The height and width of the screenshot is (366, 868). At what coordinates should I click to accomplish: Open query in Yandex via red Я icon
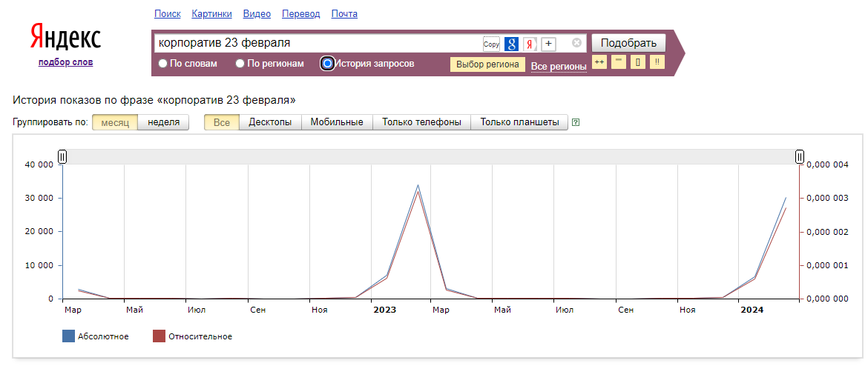point(530,44)
